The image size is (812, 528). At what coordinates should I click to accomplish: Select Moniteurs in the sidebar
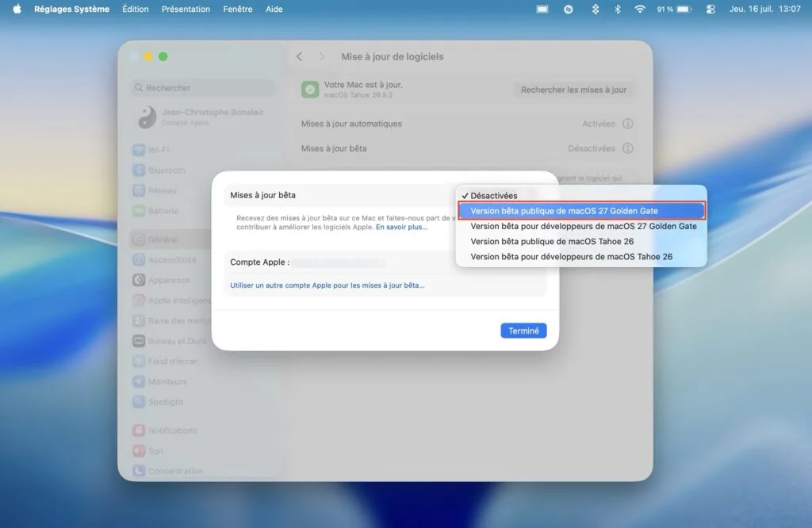tap(202, 381)
